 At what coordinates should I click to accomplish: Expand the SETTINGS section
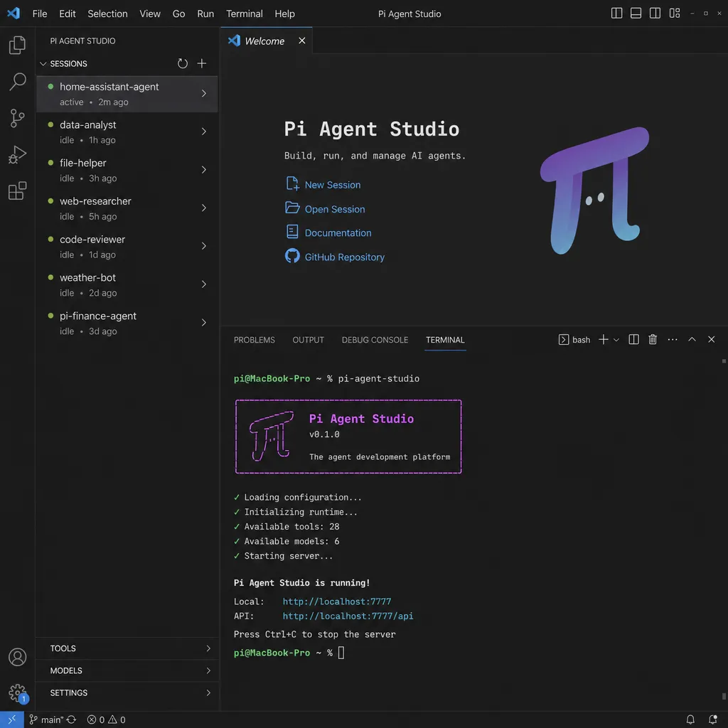[x=127, y=692]
